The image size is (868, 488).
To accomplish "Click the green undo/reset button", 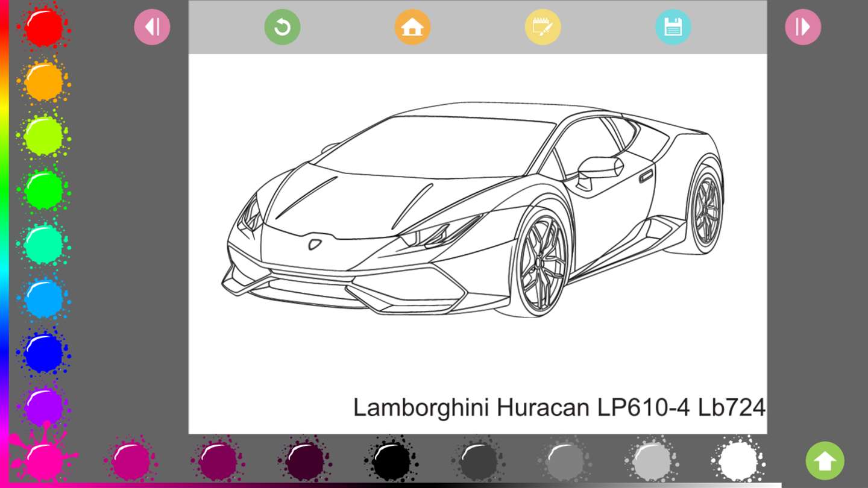I will click(x=282, y=27).
